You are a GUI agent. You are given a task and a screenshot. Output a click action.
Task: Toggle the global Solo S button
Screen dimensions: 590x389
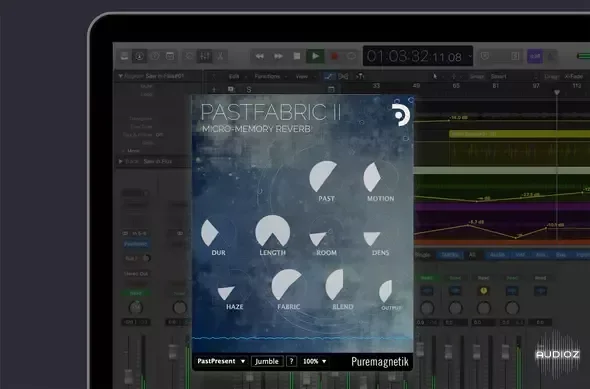[249, 90]
